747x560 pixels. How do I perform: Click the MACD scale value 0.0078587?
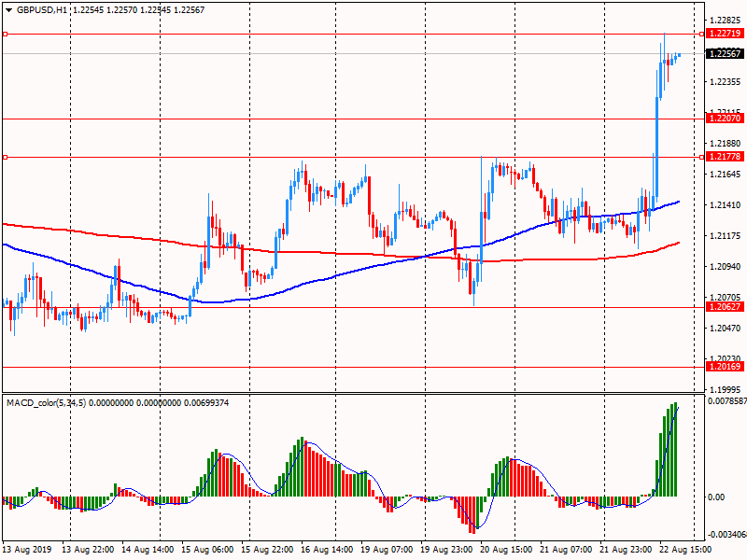(727, 401)
